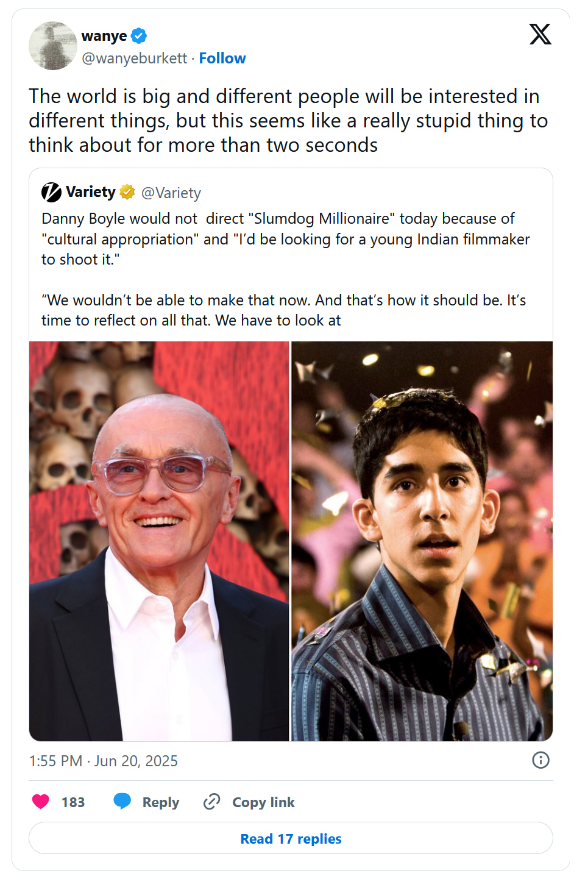Open the quoted Variety account name

coord(91,193)
